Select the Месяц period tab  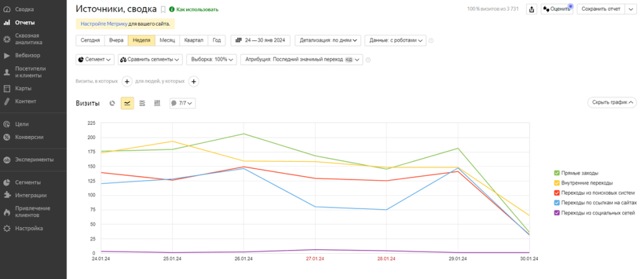(167, 40)
